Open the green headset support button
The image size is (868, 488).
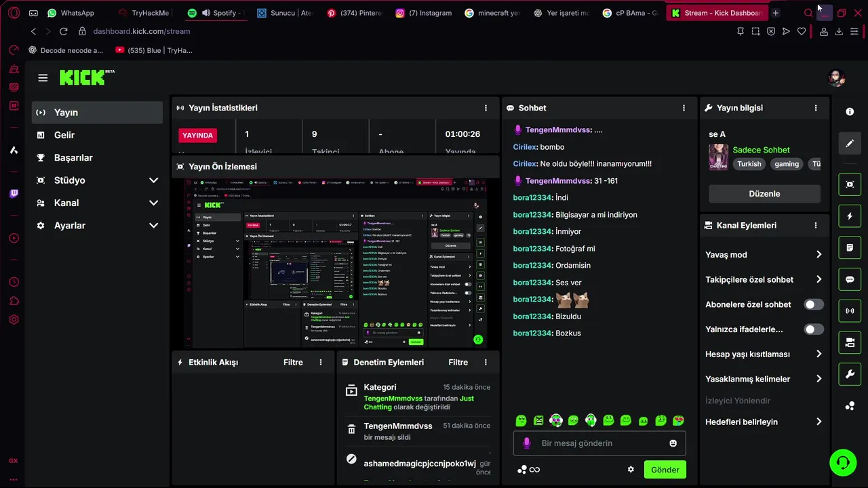843,462
